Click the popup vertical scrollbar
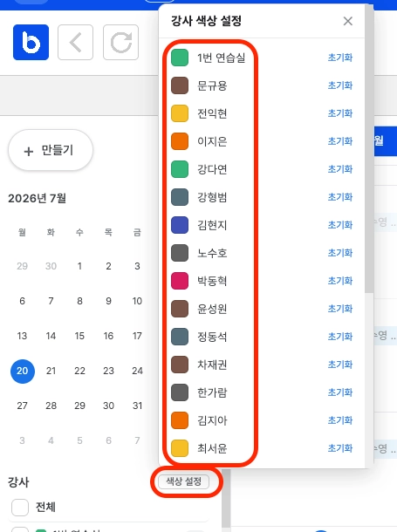This screenshot has width=397, height=532. point(369,149)
